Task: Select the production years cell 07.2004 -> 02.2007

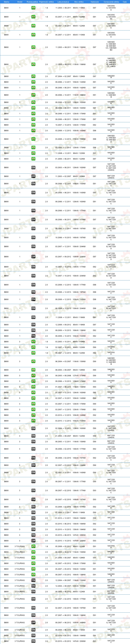Action: click(x=63, y=76)
